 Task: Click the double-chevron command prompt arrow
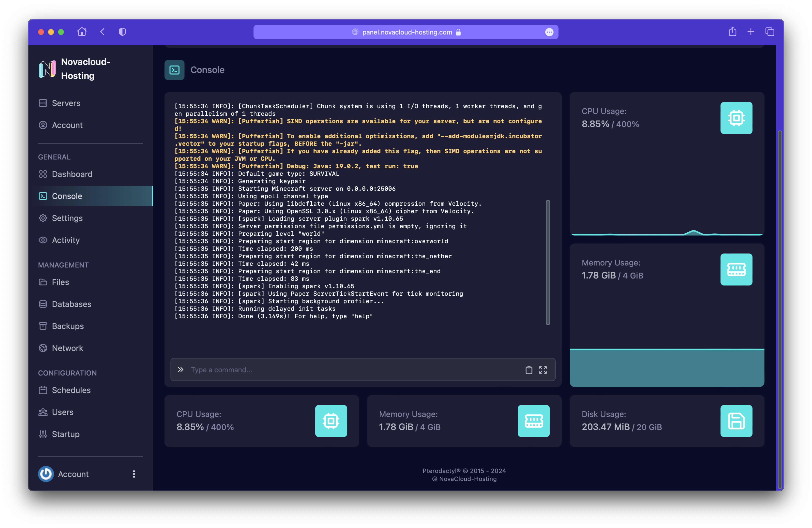(180, 369)
